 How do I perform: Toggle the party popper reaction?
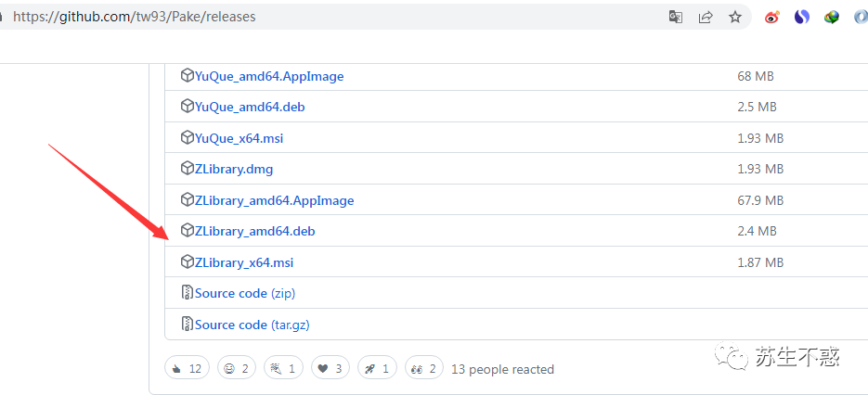(x=284, y=368)
